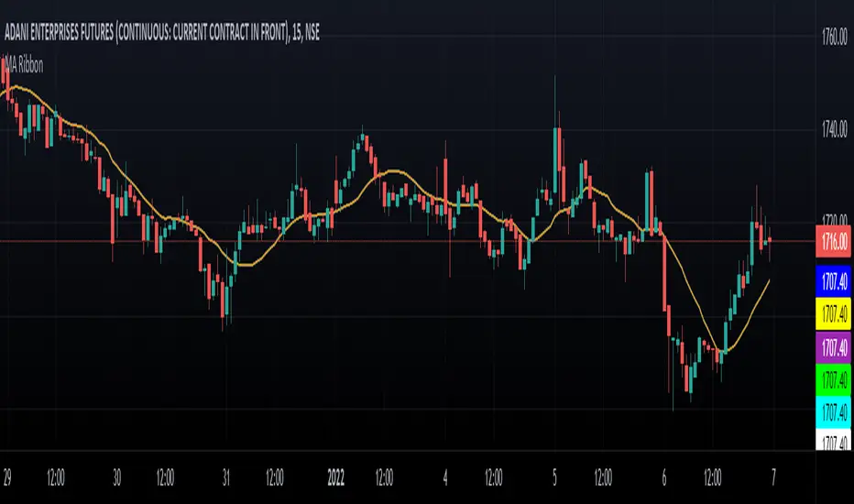Click the 31 date label on time axis

click(x=226, y=477)
